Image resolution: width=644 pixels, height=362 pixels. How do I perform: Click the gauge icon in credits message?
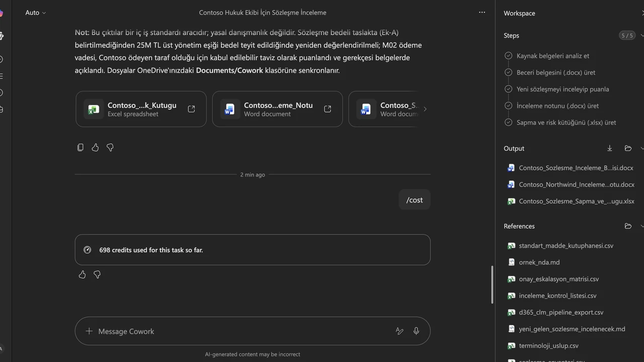coord(88,250)
